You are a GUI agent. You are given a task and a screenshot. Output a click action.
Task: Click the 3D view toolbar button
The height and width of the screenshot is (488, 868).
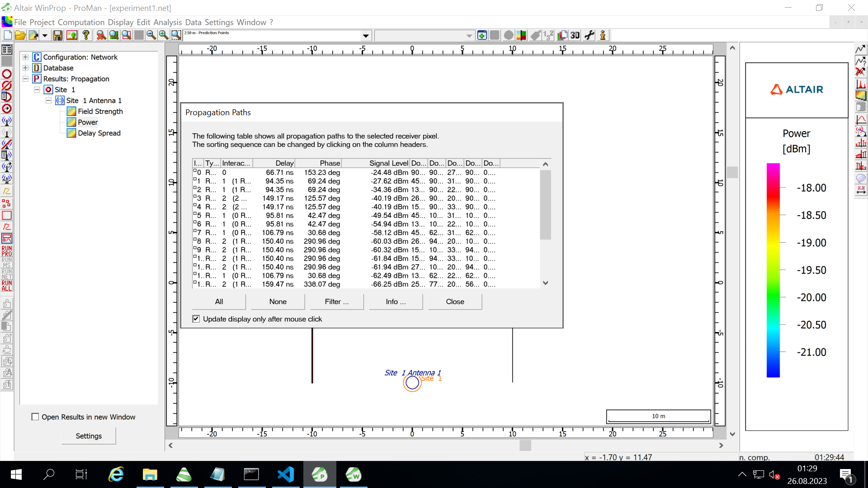pyautogui.click(x=575, y=35)
